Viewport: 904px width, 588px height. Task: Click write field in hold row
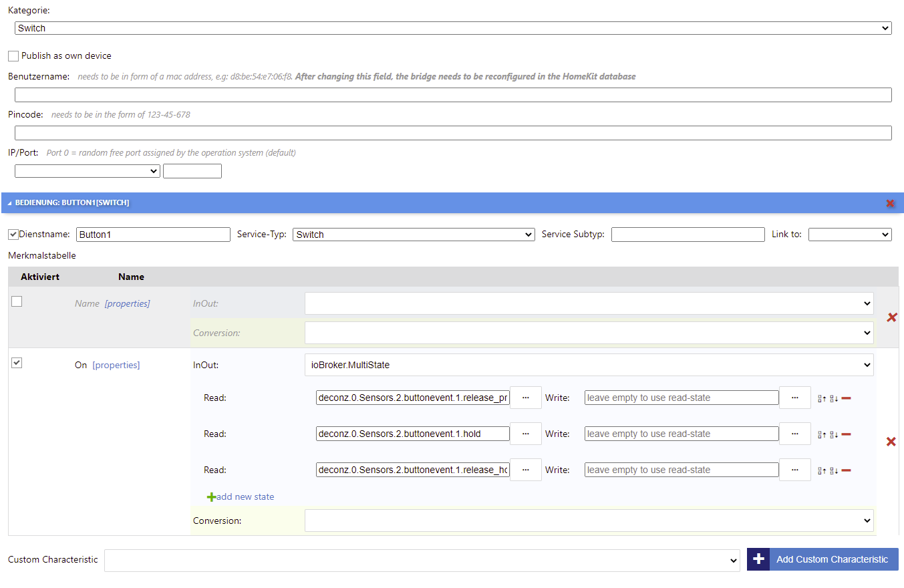pyautogui.click(x=682, y=434)
